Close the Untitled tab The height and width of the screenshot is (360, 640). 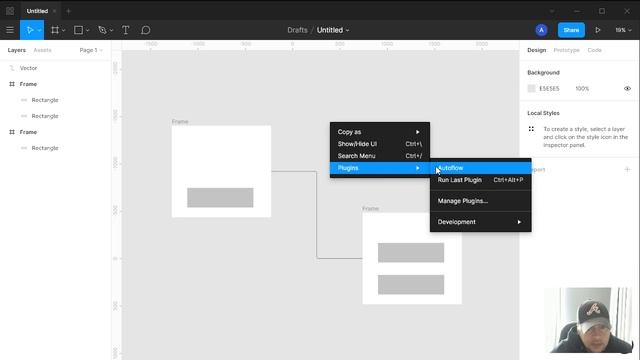[x=54, y=11]
